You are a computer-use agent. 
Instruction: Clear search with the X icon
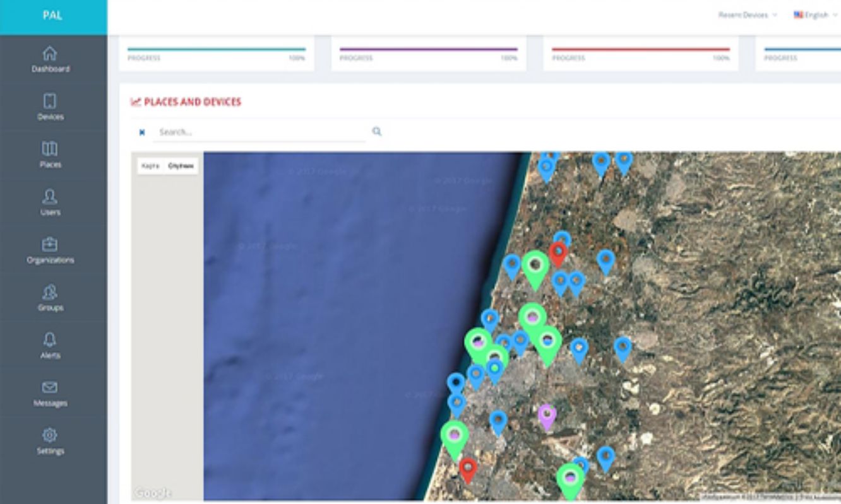tap(142, 132)
